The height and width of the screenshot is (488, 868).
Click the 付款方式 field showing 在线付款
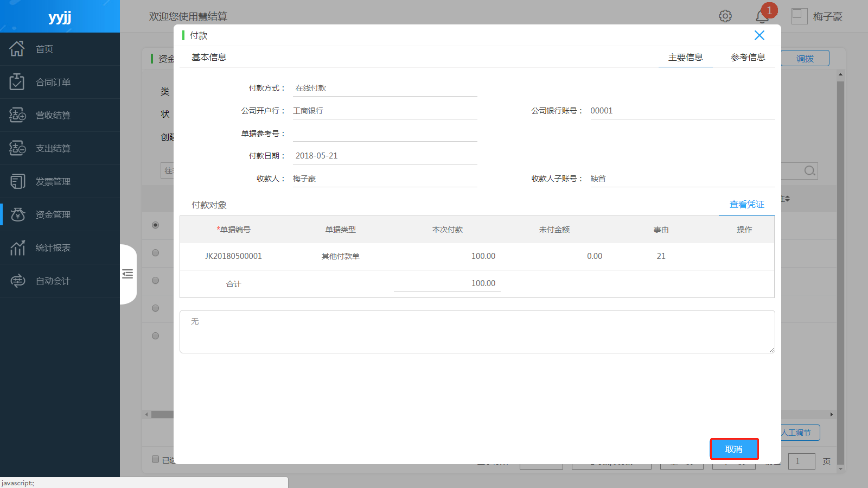[385, 88]
